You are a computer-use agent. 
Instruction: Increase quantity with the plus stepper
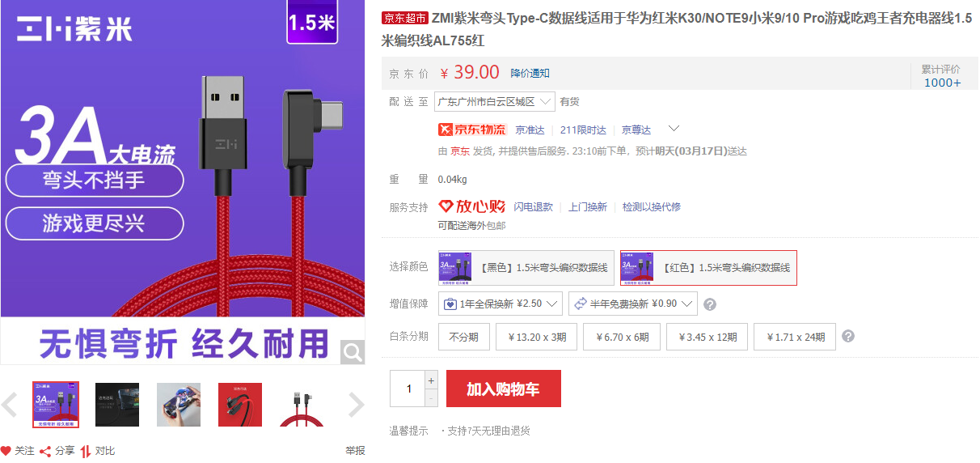431,380
